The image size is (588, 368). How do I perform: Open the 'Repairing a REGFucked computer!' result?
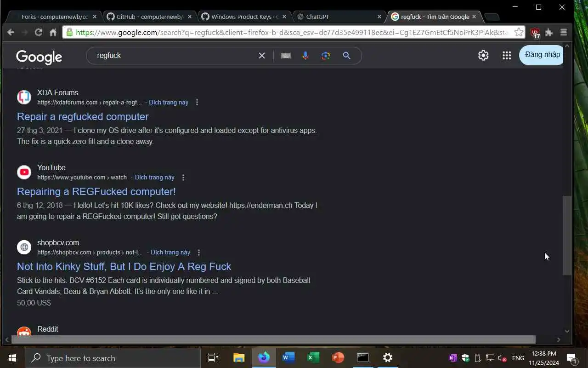click(96, 191)
